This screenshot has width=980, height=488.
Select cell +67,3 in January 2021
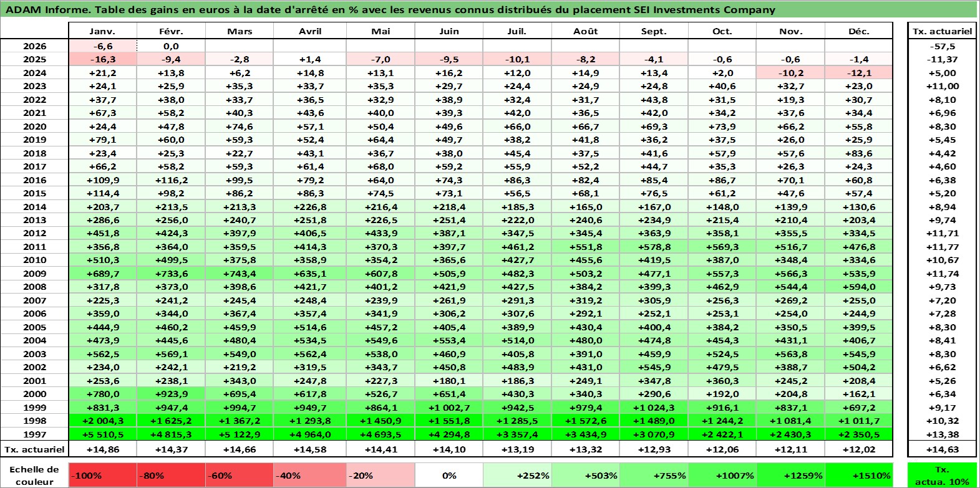click(x=102, y=113)
